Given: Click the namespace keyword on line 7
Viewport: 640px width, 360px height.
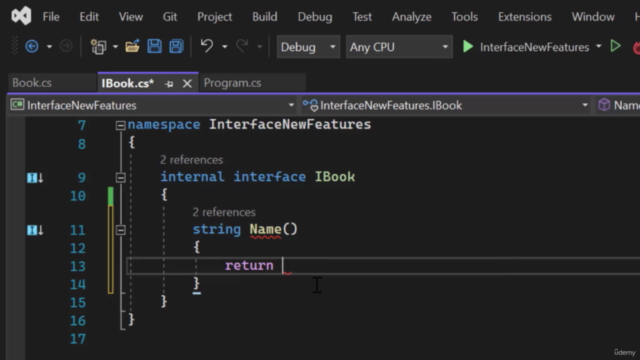Looking at the screenshot, I should [x=164, y=124].
